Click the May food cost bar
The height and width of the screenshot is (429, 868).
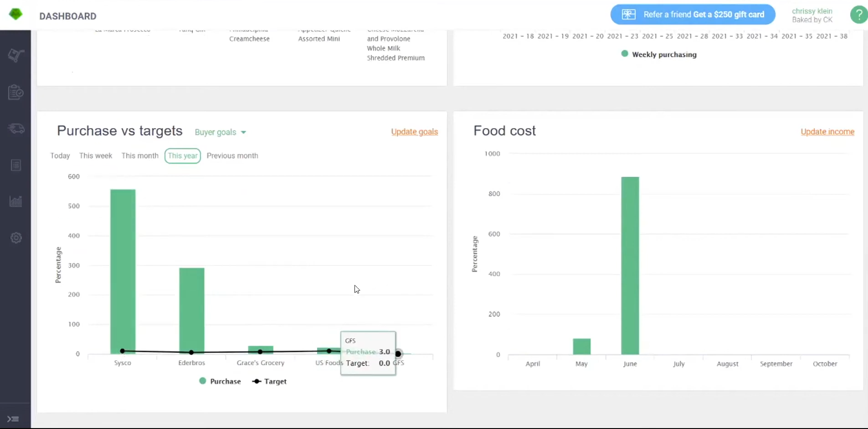click(x=582, y=346)
